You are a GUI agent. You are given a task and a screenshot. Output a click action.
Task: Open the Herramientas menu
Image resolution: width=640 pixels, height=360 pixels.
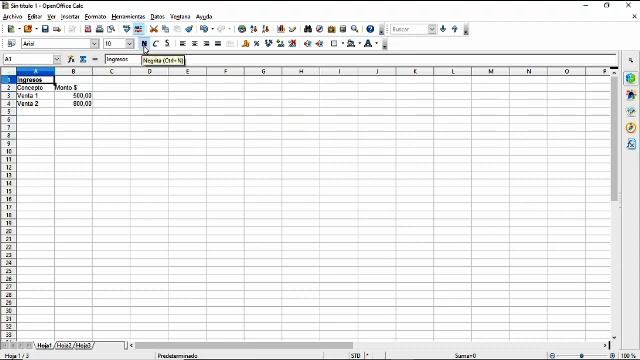(x=128, y=17)
